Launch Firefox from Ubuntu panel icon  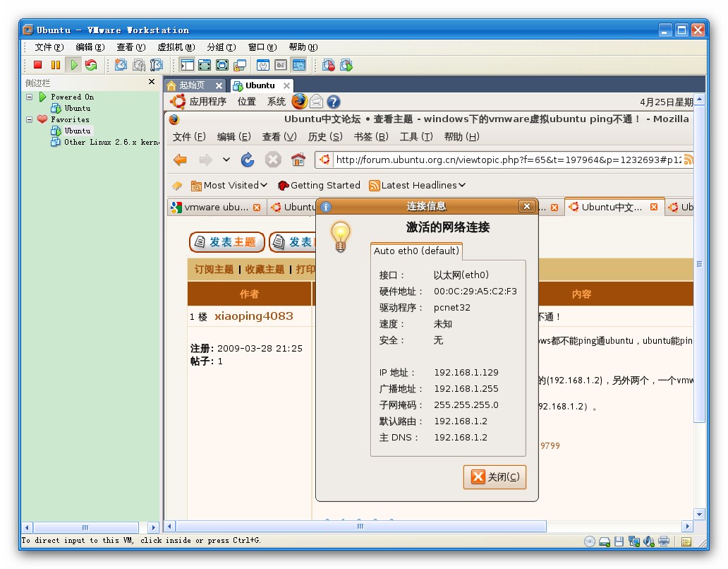click(300, 101)
